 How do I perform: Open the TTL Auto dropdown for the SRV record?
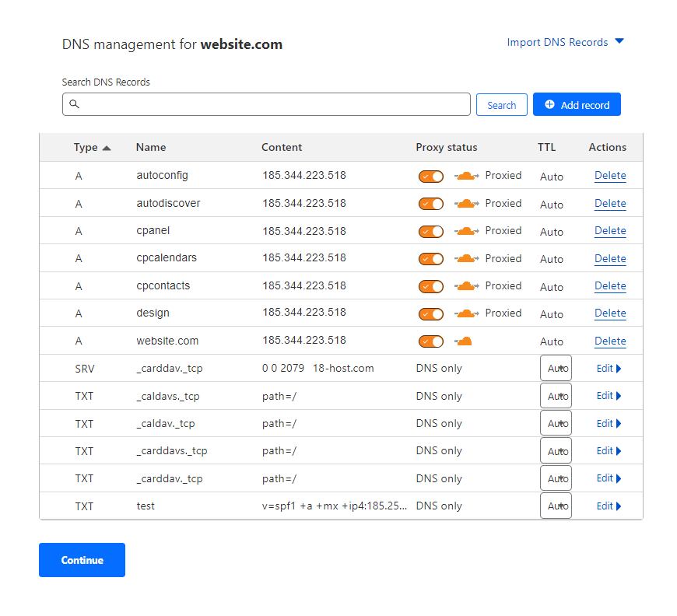pyautogui.click(x=556, y=368)
